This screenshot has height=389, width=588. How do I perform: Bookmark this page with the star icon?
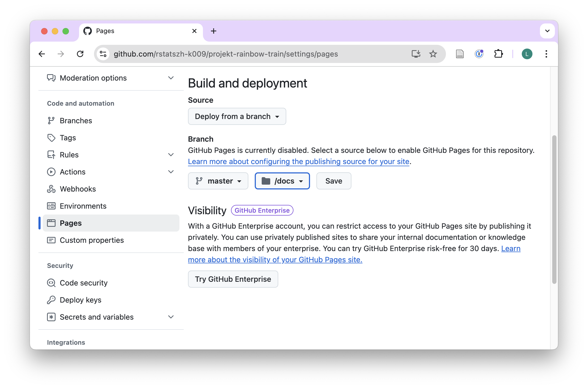(433, 54)
